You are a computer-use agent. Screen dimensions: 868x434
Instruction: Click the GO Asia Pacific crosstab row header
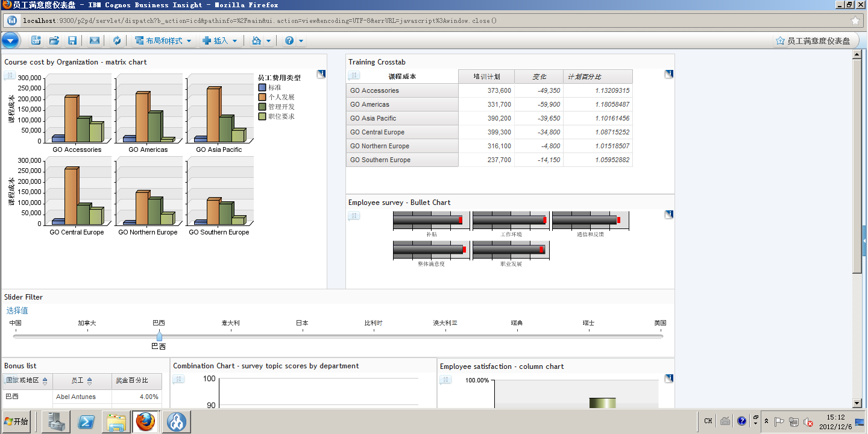(x=402, y=118)
